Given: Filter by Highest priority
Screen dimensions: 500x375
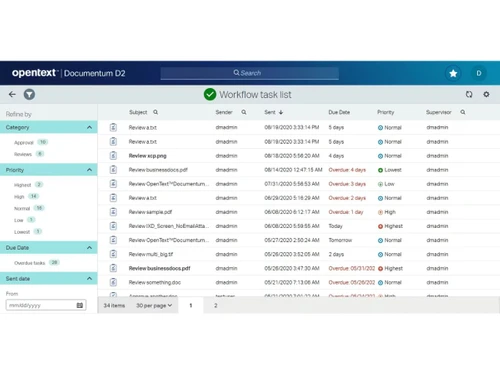Looking at the screenshot, I should (x=22, y=185).
